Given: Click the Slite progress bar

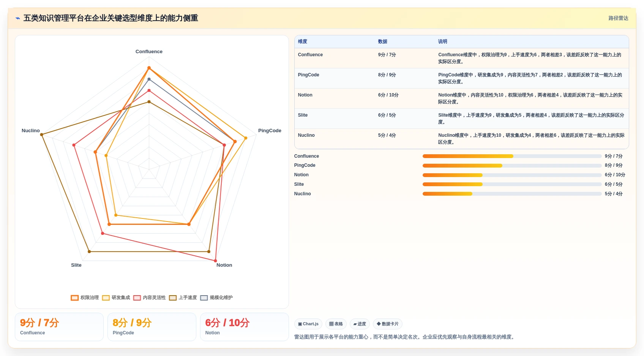Looking at the screenshot, I should [512, 184].
